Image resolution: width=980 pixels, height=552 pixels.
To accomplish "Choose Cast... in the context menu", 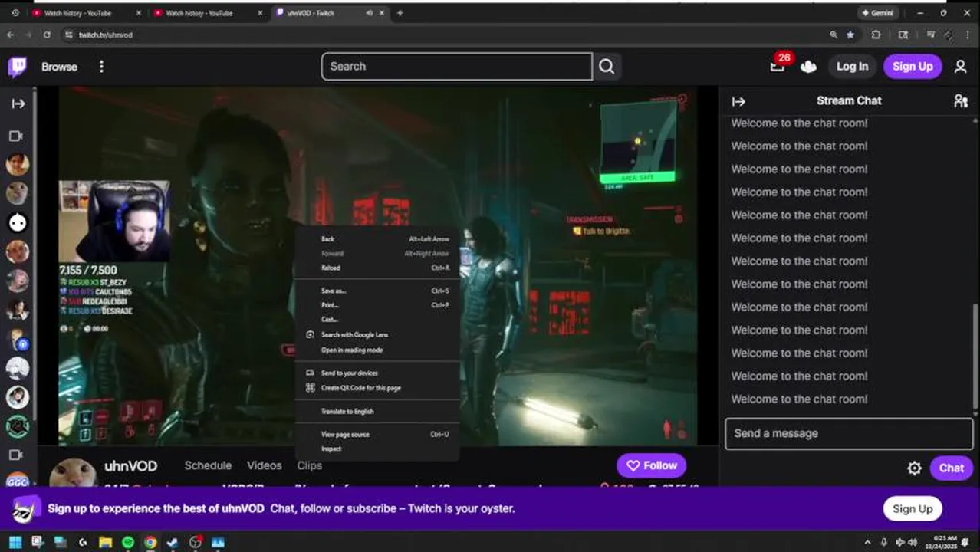I will tap(377, 319).
